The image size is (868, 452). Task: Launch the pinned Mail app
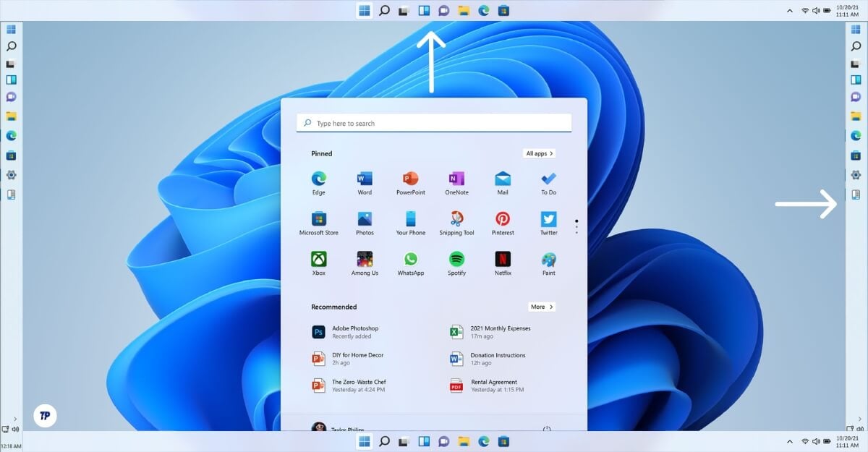pyautogui.click(x=503, y=182)
